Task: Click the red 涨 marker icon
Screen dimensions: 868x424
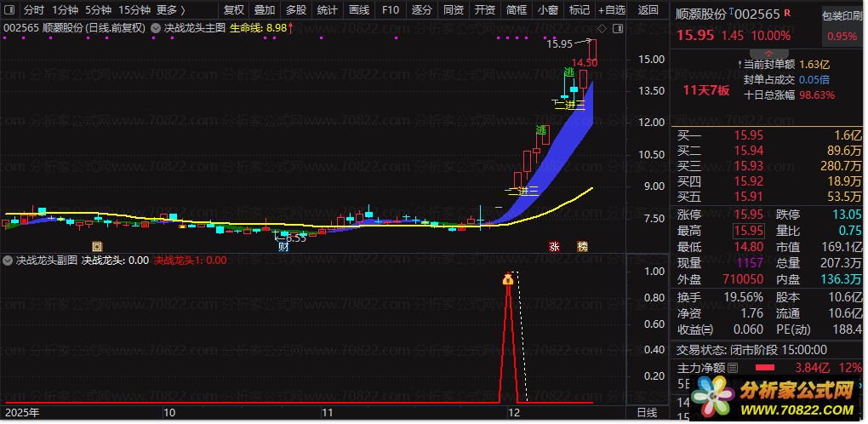Action: pos(554,247)
